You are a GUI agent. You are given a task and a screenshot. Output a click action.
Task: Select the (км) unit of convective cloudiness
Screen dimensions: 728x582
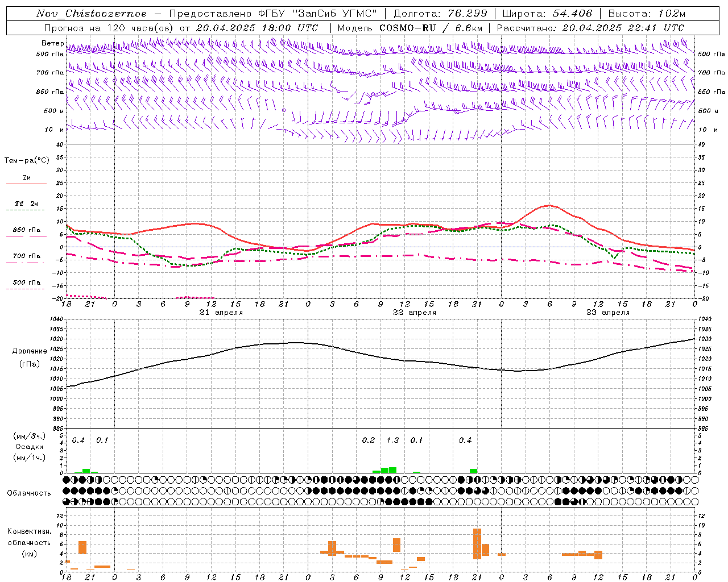pos(30,554)
